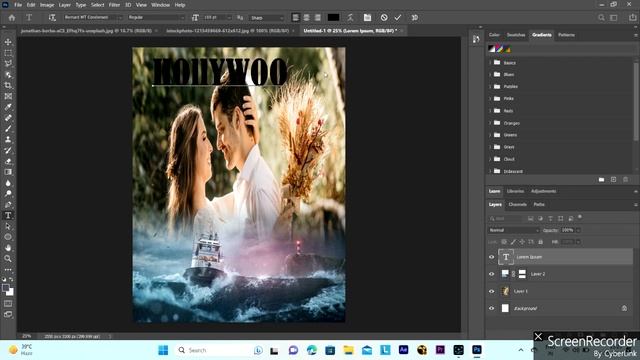The height and width of the screenshot is (360, 640).
Task: Select the Spot Healing Brush tool
Action: point(8,118)
